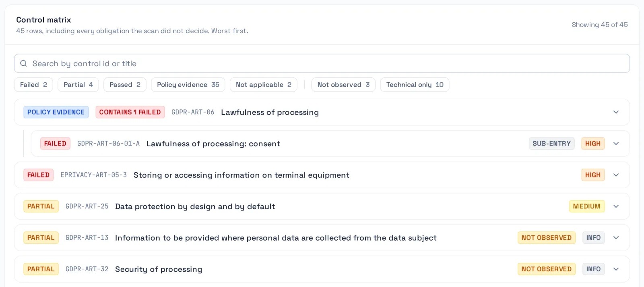Screen dimensions: 644x287
Task: Click the 'Showing 45 of 45' counter
Action: [x=600, y=25]
